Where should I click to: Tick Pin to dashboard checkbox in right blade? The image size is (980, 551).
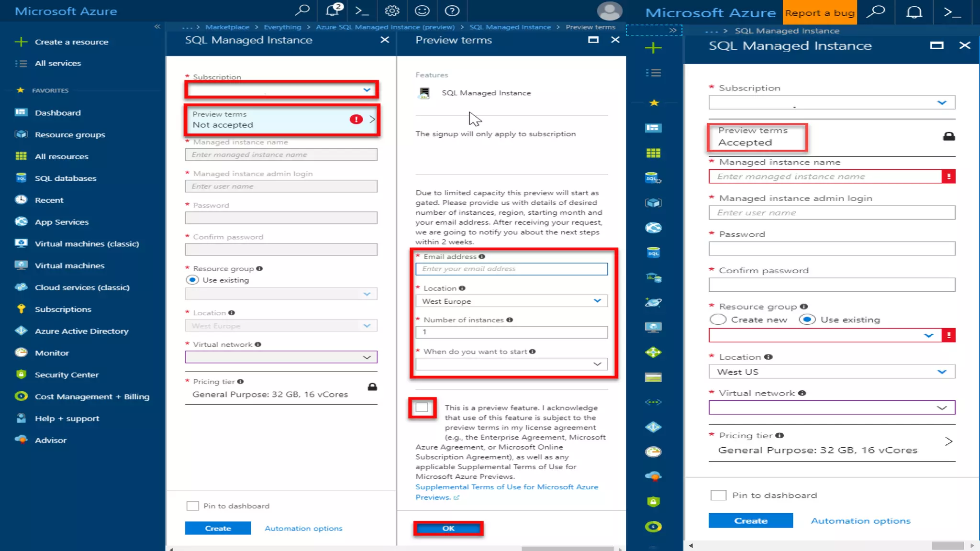[x=718, y=495]
